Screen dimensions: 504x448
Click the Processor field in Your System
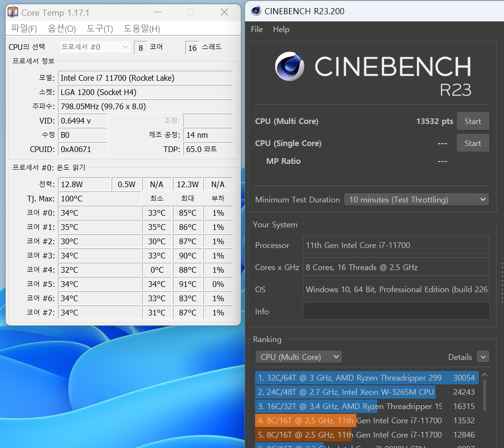tap(396, 245)
